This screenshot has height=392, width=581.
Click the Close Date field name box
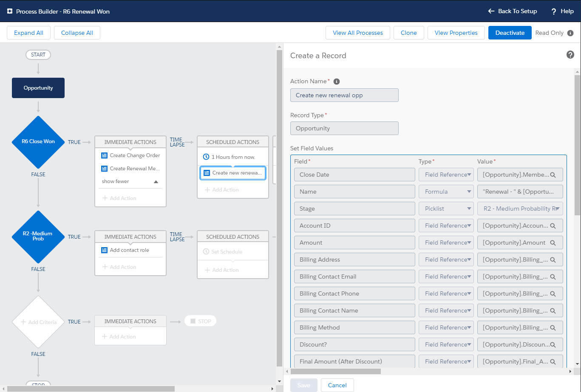(x=354, y=175)
